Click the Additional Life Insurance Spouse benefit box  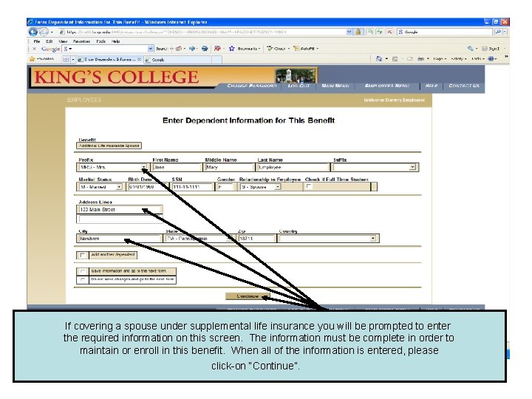click(109, 146)
